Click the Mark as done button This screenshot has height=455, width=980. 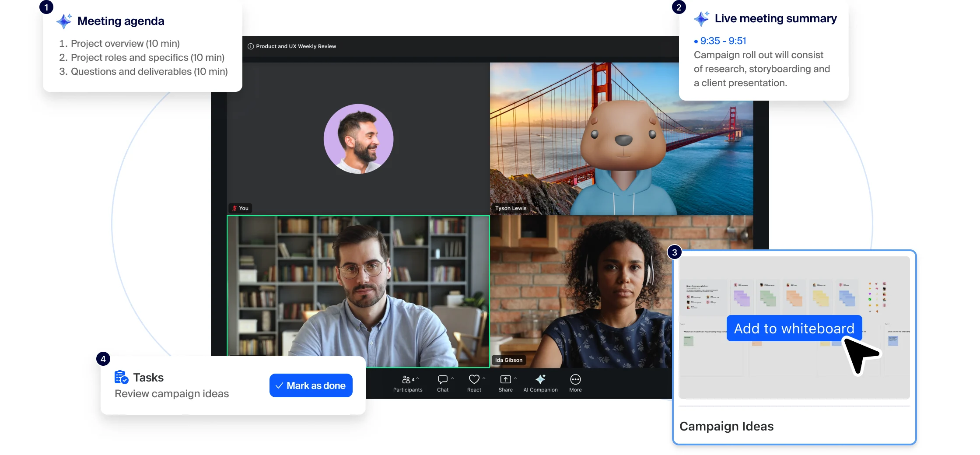click(311, 385)
